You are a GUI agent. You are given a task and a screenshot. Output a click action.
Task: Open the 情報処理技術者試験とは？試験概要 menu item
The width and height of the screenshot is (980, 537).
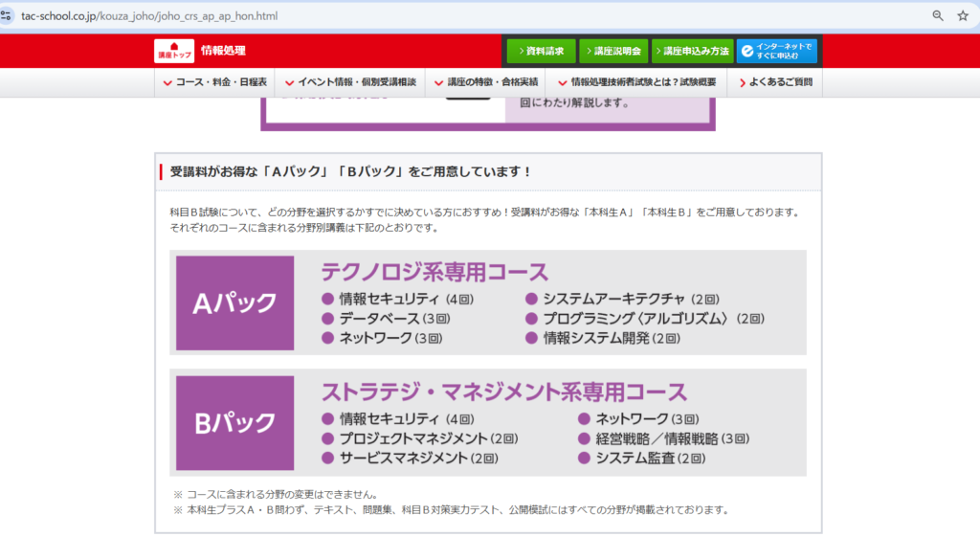637,82
